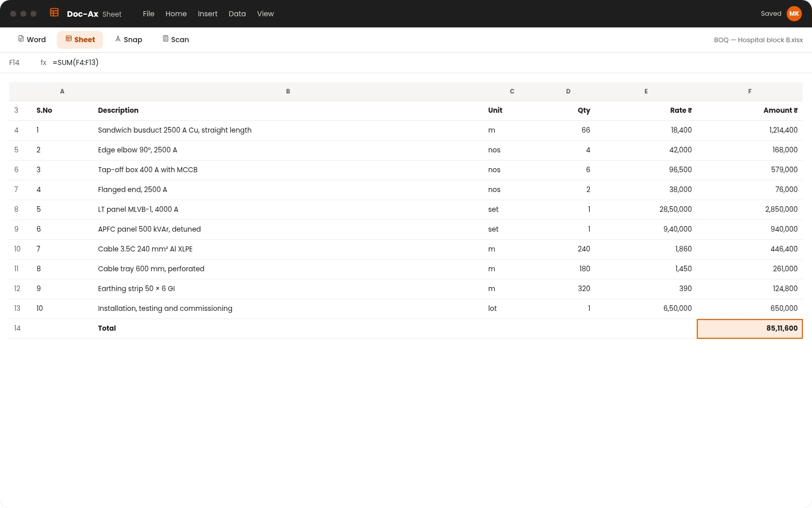Click the Tap-off box 400 A with MCCB cell
Screen dimensions: 812x508
tap(288, 170)
